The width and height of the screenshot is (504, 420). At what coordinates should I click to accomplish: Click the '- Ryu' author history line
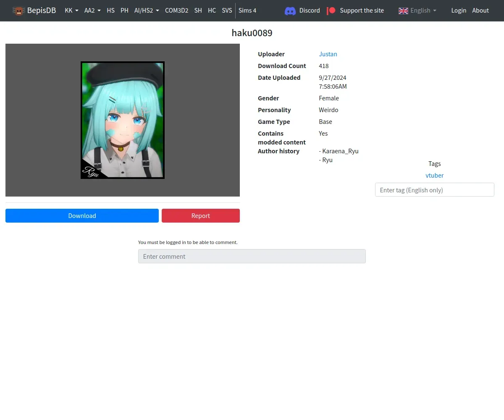click(x=326, y=160)
